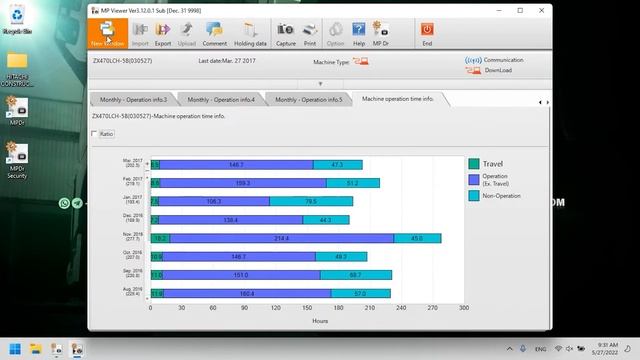Click the Mar. 2017 month label

coord(133,163)
